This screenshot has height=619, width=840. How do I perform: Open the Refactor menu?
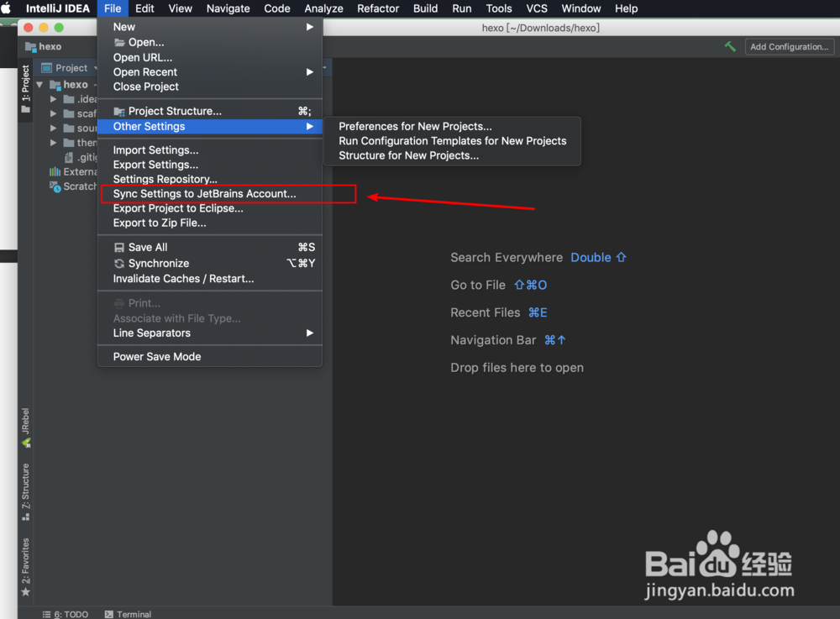pyautogui.click(x=378, y=8)
